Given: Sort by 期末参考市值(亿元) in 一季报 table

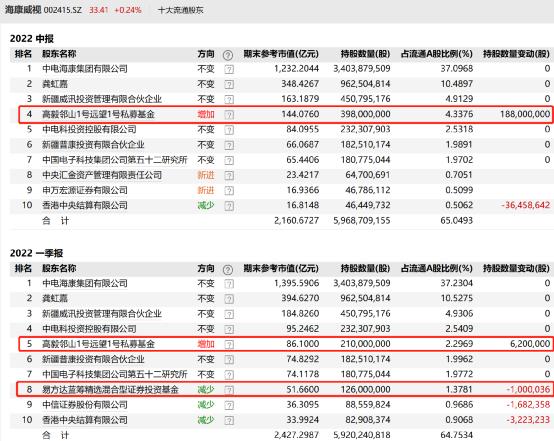Looking at the screenshot, I should click(281, 269).
